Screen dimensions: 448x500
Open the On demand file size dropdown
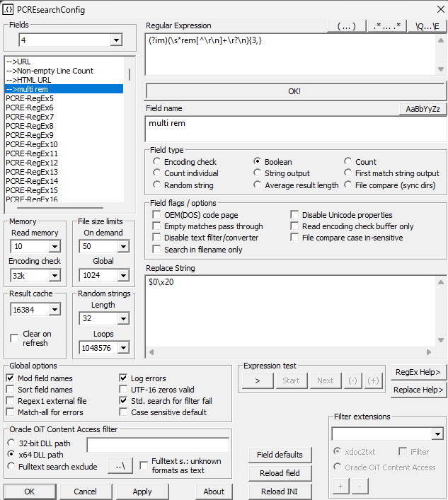(x=123, y=247)
